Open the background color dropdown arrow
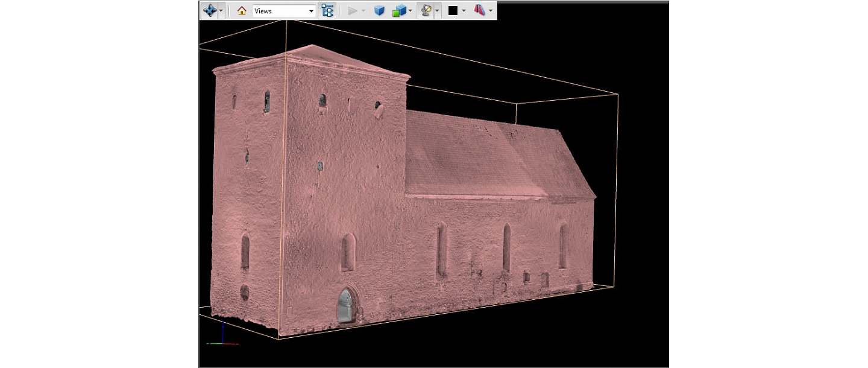The width and height of the screenshot is (868, 368). 462,10
